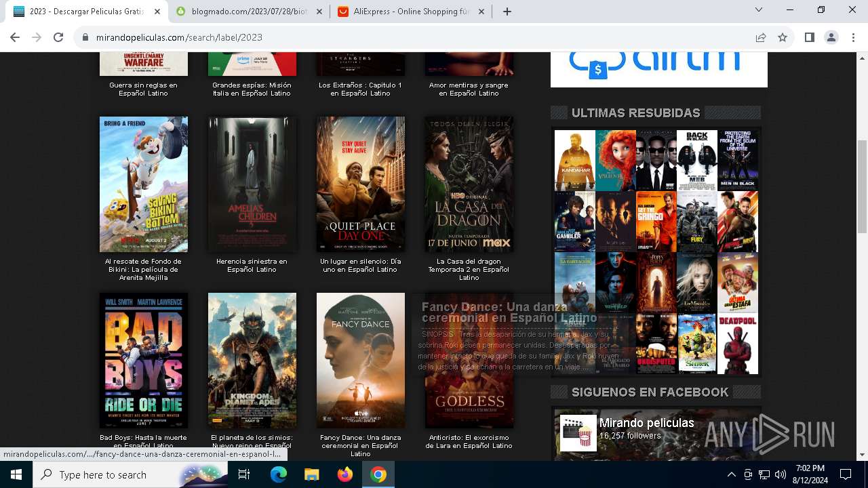Click the Airtm advertisement banner
868x488 pixels.
pos(659,69)
